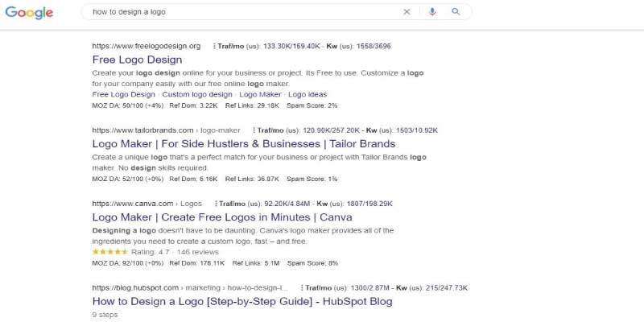Click 'Ref Dom: 3.22K' metric
This screenshot has height=322, width=644.
[x=193, y=105]
